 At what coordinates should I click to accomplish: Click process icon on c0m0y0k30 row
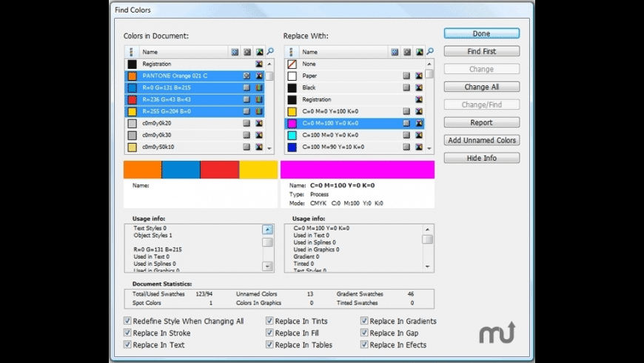(246, 135)
